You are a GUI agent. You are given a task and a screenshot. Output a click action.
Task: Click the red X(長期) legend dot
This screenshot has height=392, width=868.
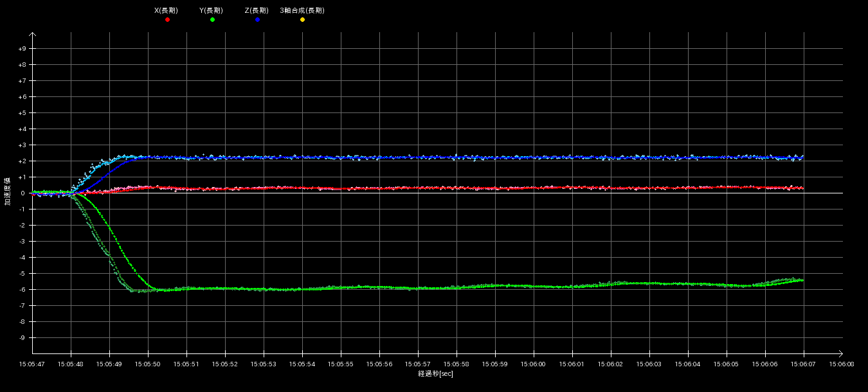(x=167, y=20)
